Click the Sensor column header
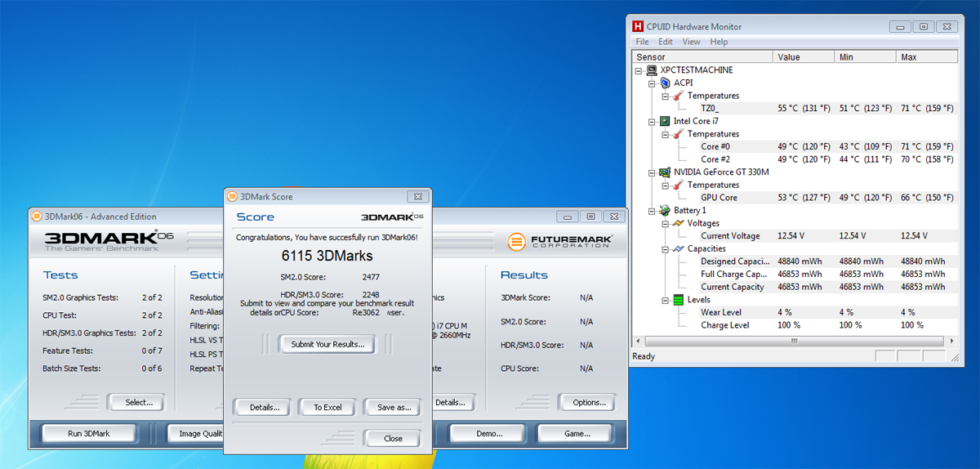980x469 pixels. (x=703, y=57)
